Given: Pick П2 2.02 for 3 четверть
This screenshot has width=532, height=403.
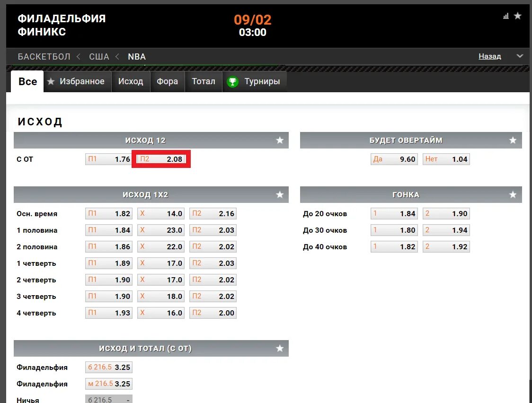Looking at the screenshot, I should (x=213, y=297).
